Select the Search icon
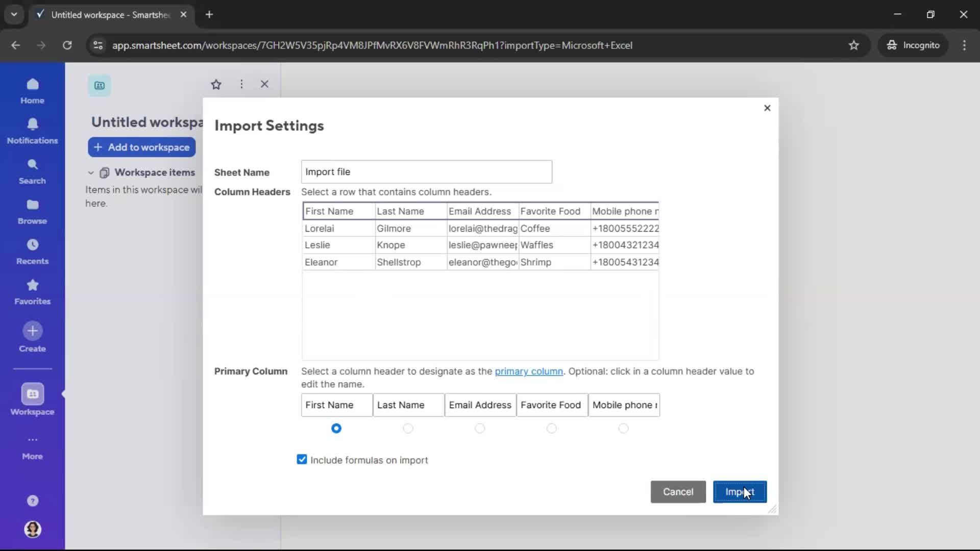 tap(32, 170)
